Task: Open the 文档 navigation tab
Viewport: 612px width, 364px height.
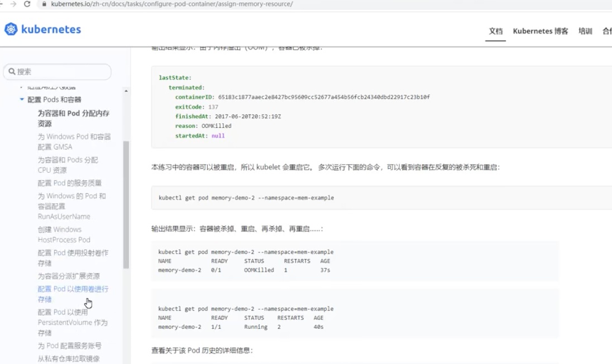Action: pyautogui.click(x=496, y=31)
